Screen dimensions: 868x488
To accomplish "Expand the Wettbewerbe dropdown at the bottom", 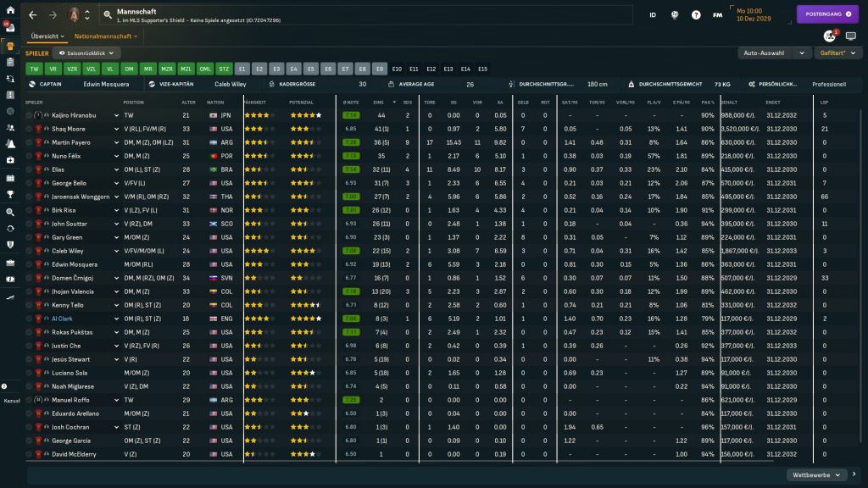I will (817, 474).
